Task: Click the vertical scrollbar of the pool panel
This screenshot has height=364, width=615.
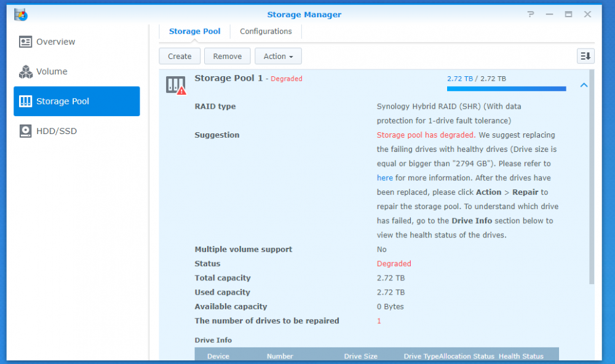Action: click(592, 184)
